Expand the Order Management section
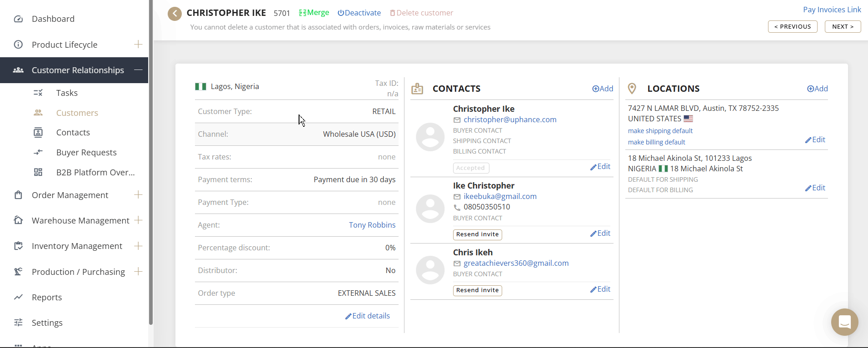 [138, 194]
